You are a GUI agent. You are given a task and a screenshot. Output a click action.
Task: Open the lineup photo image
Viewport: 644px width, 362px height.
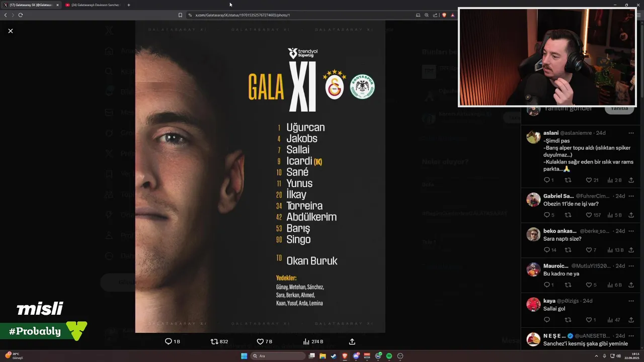(260, 176)
